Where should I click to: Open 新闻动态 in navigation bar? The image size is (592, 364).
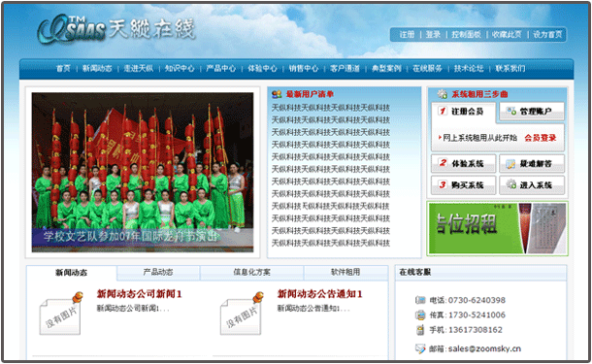coord(97,68)
